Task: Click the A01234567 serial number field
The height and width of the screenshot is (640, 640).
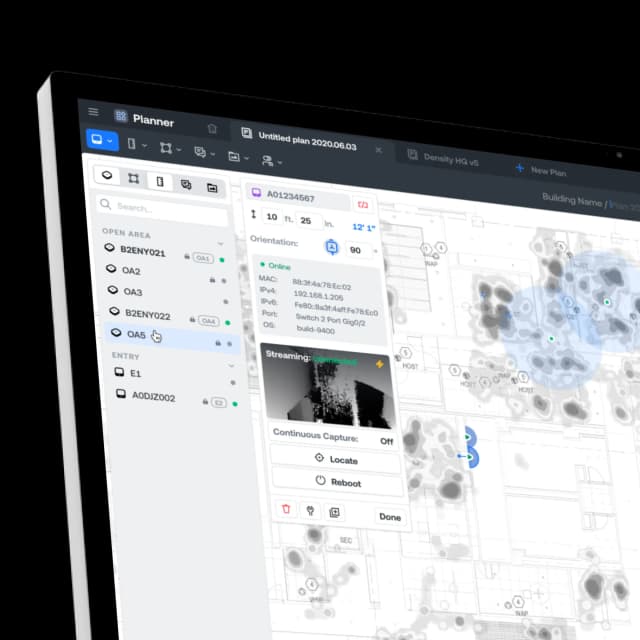Action: pyautogui.click(x=299, y=197)
